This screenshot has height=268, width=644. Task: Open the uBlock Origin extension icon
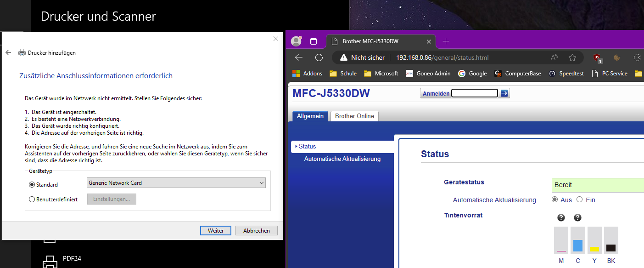pos(597,58)
